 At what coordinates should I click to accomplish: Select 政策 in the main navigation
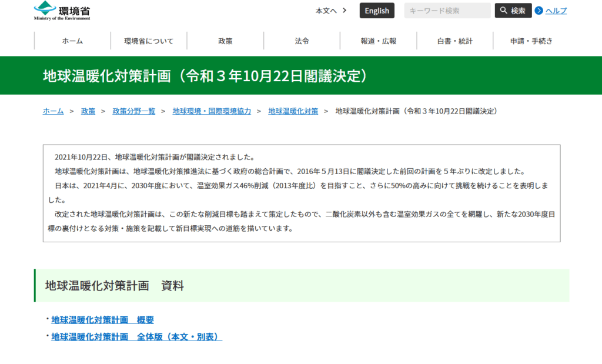[225, 41]
